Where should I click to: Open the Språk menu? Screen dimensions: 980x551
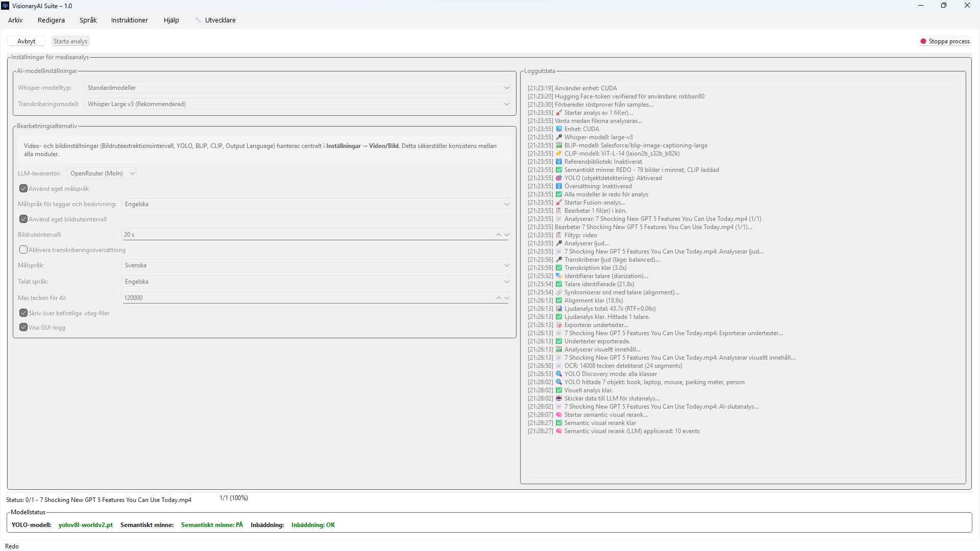(88, 20)
